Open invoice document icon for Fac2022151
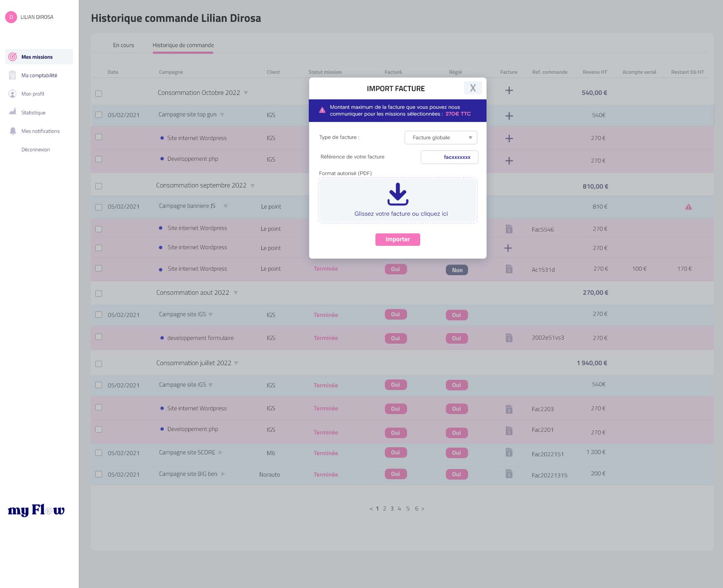The image size is (723, 588). click(509, 452)
